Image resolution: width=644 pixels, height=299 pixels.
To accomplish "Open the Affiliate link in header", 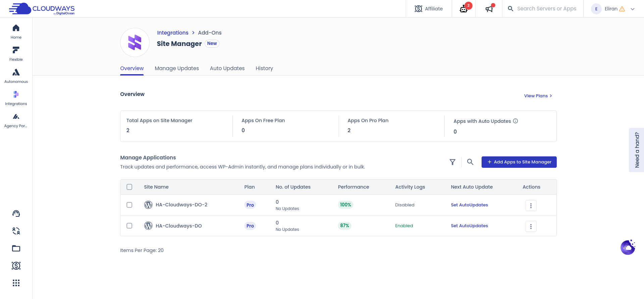I will click(x=429, y=9).
